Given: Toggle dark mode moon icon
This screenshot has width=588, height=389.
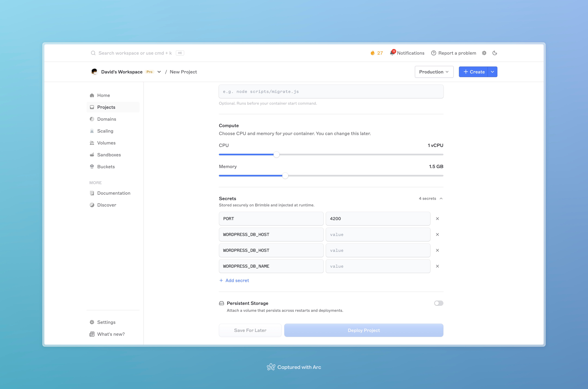Looking at the screenshot, I should click(x=495, y=53).
